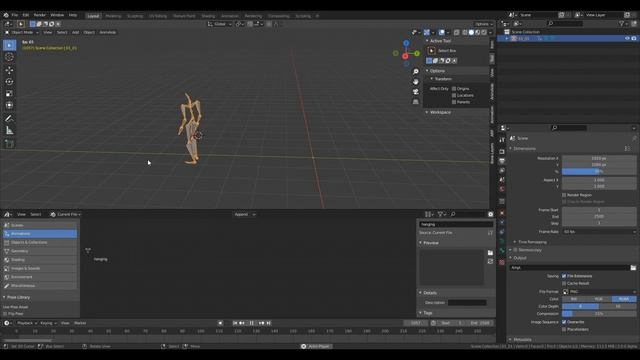The width and height of the screenshot is (640, 360).
Task: Click the viewport pan hand icon
Action: [416, 82]
